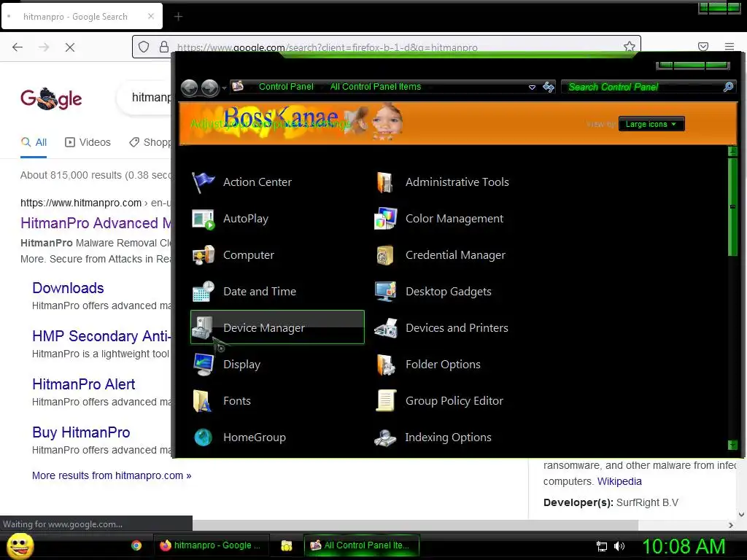Open the AutoPlay icon

pyautogui.click(x=203, y=219)
